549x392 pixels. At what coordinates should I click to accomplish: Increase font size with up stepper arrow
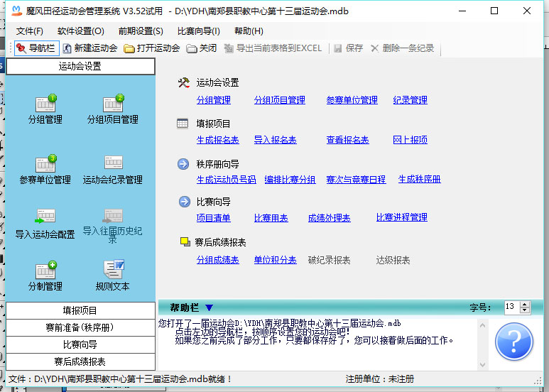click(524, 305)
